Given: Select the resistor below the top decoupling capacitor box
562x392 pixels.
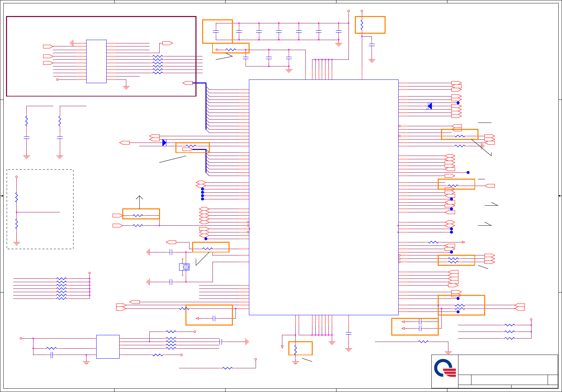Looking at the screenshot, I should point(231,50).
